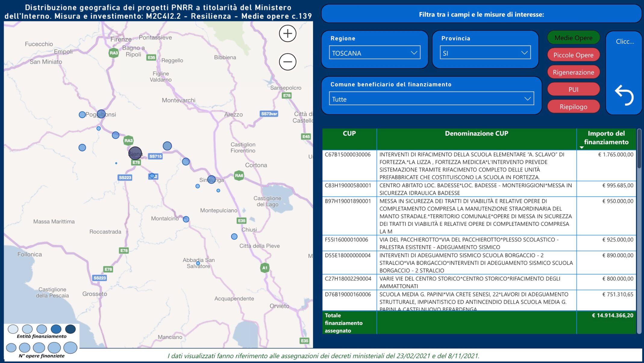Open the PUI section
Screen dimensions: 644x363
pos(574,89)
